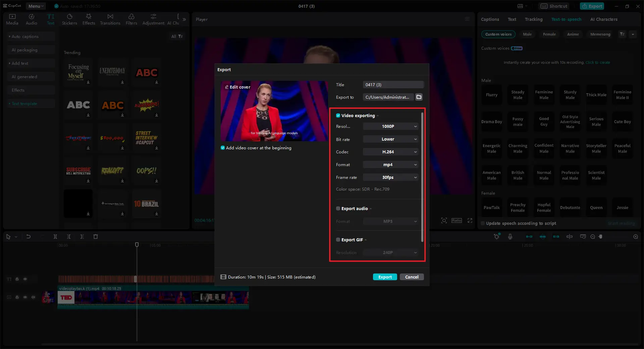Open the Bit rate Lower dropdown
The image size is (644, 349).
pyautogui.click(x=391, y=139)
